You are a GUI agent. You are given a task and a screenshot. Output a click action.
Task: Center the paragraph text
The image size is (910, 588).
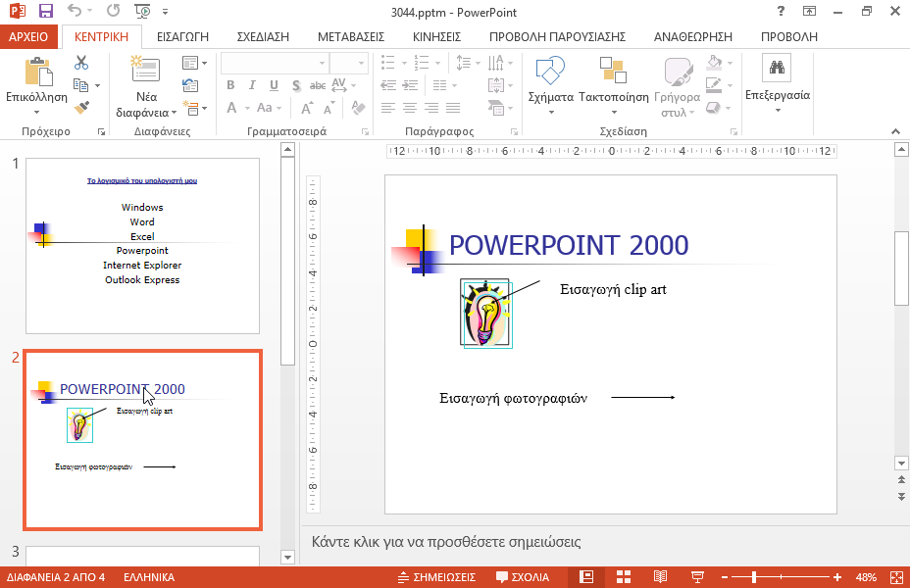coord(410,108)
